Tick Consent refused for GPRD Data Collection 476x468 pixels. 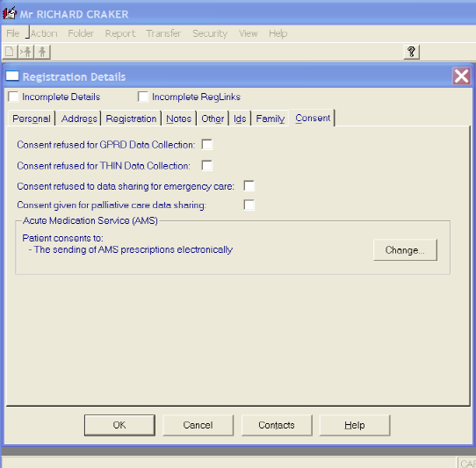[206, 145]
